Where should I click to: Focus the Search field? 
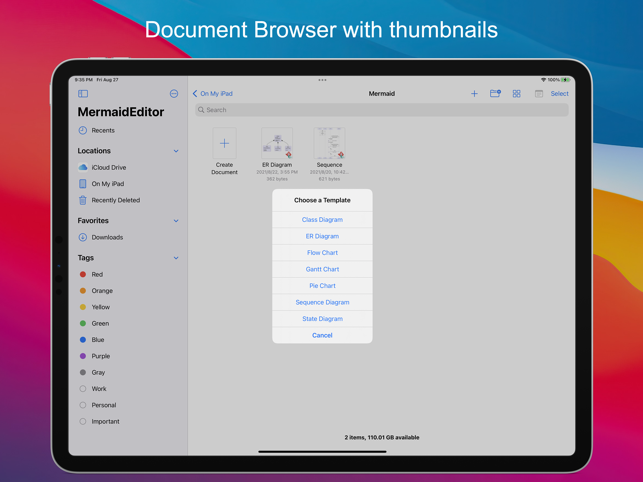click(381, 110)
